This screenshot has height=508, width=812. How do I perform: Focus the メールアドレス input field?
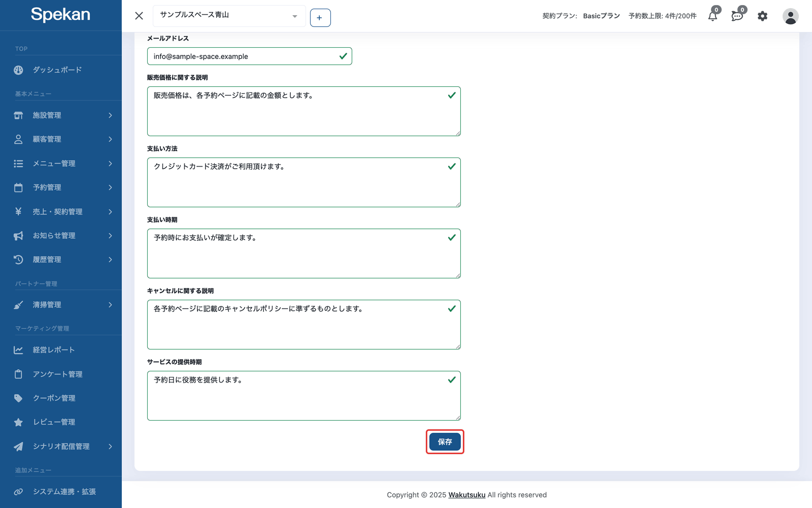tap(250, 56)
